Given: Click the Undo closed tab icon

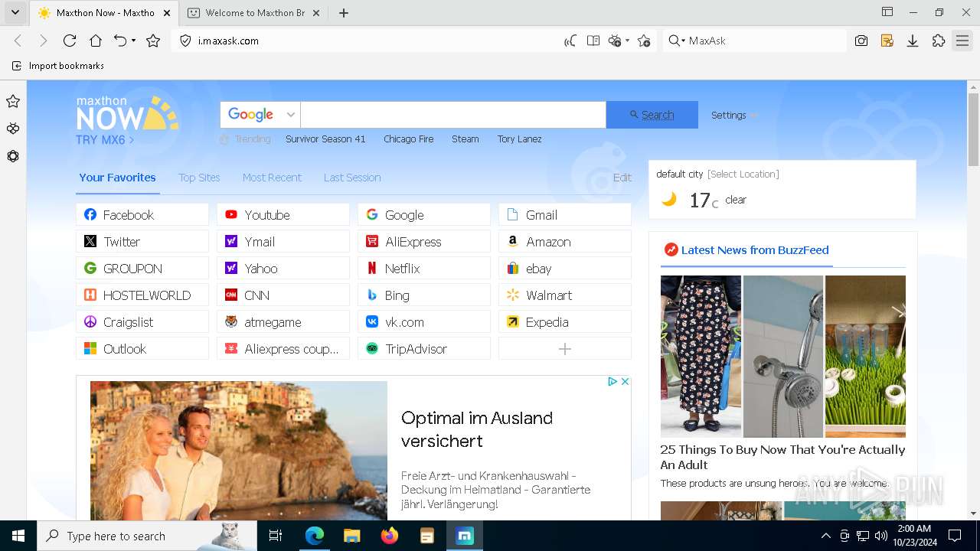Looking at the screenshot, I should click(120, 41).
